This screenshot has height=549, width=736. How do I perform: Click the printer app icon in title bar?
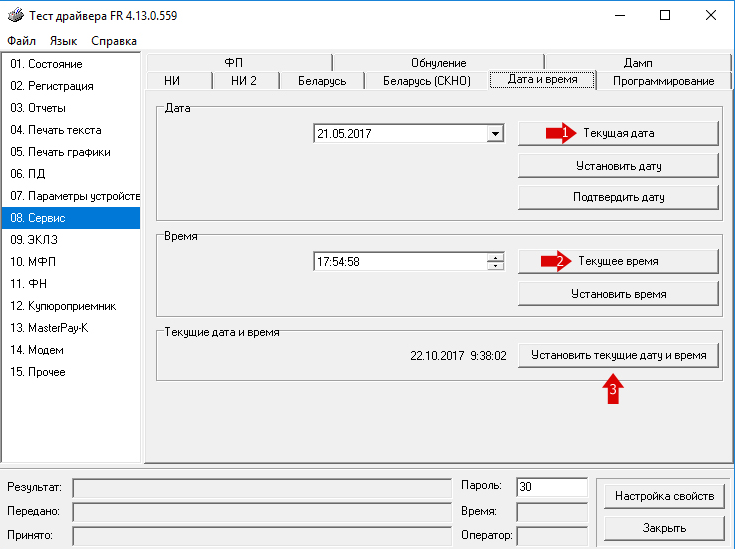(15, 15)
